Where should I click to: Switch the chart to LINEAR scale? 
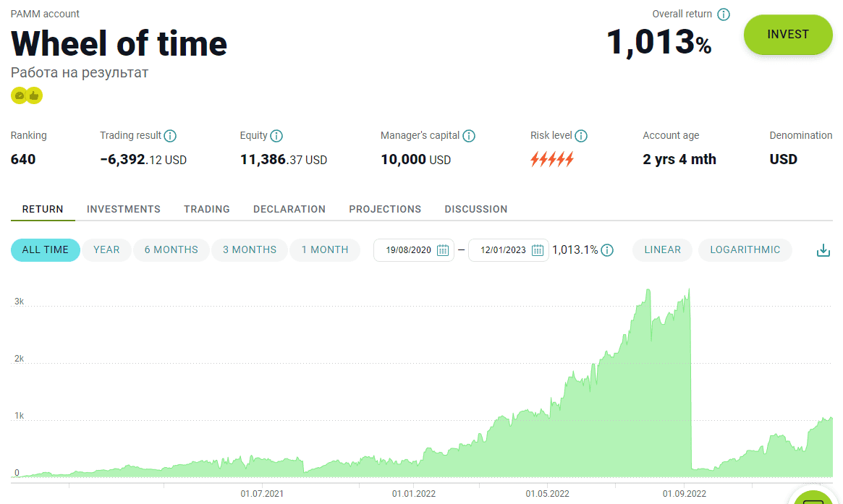click(x=662, y=250)
